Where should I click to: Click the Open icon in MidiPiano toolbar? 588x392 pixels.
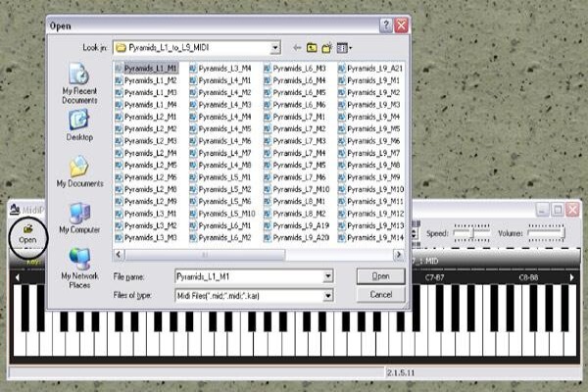click(27, 234)
